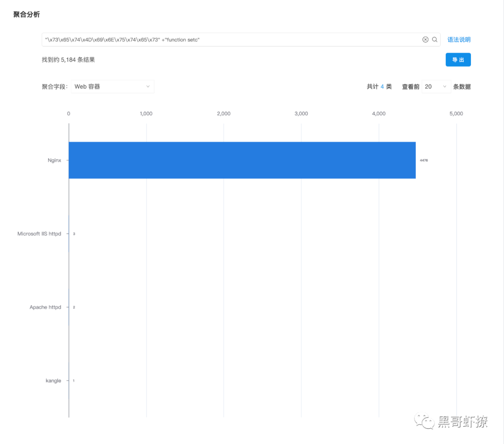Screen dimensions: 504x444
Task: Select the kangle axis label
Action: pyautogui.click(x=53, y=381)
